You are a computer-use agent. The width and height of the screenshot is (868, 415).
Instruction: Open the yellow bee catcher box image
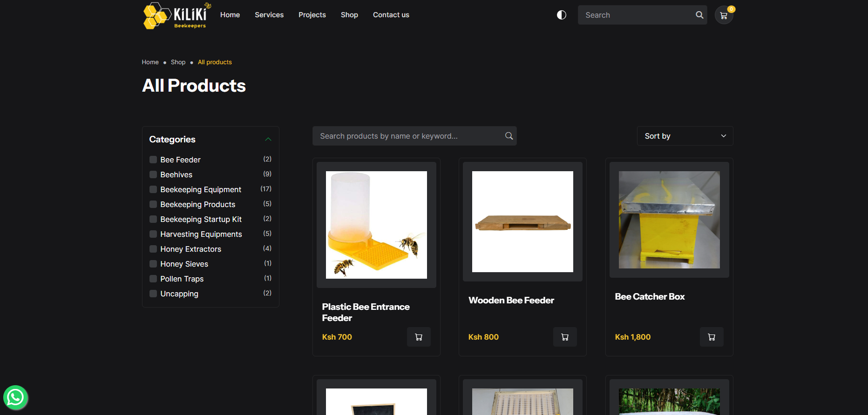tap(669, 220)
